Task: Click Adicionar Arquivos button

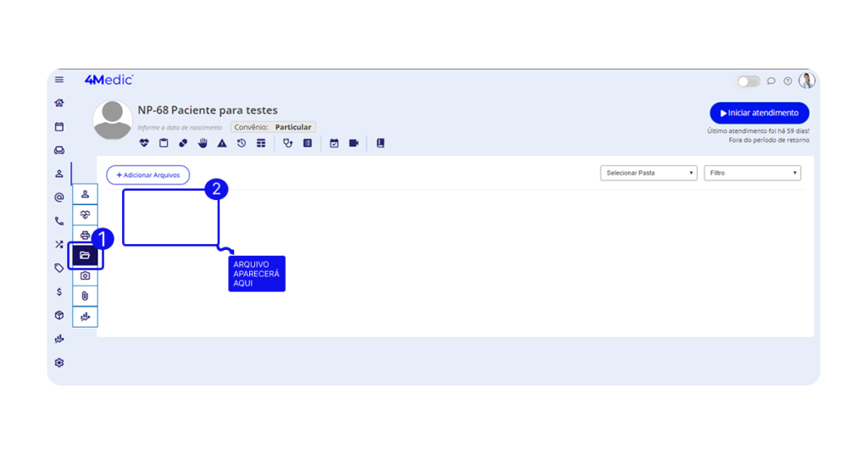Action: [147, 175]
